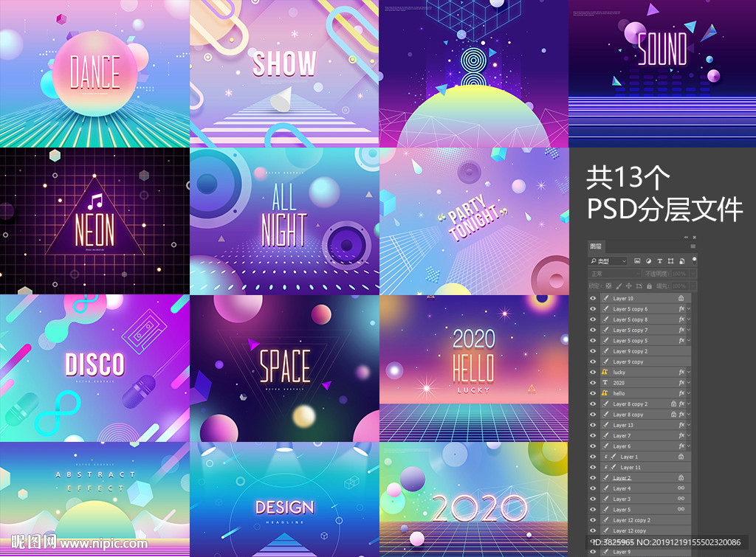
Task: Click the DISCO poster thumbnail
Action: [94, 368]
